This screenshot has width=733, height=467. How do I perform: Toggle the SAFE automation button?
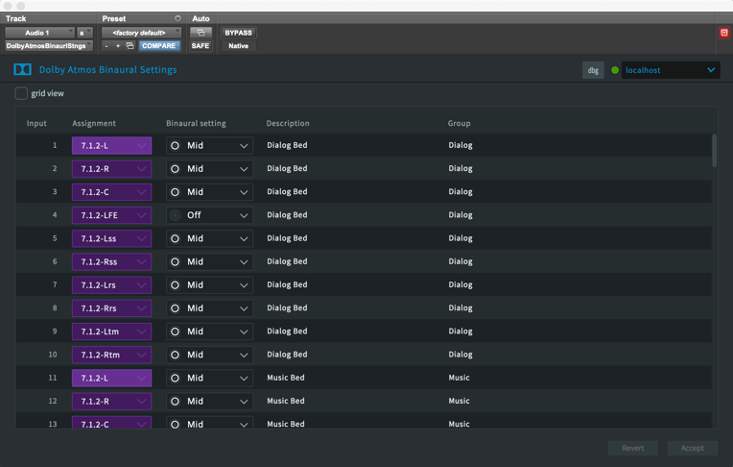(201, 46)
